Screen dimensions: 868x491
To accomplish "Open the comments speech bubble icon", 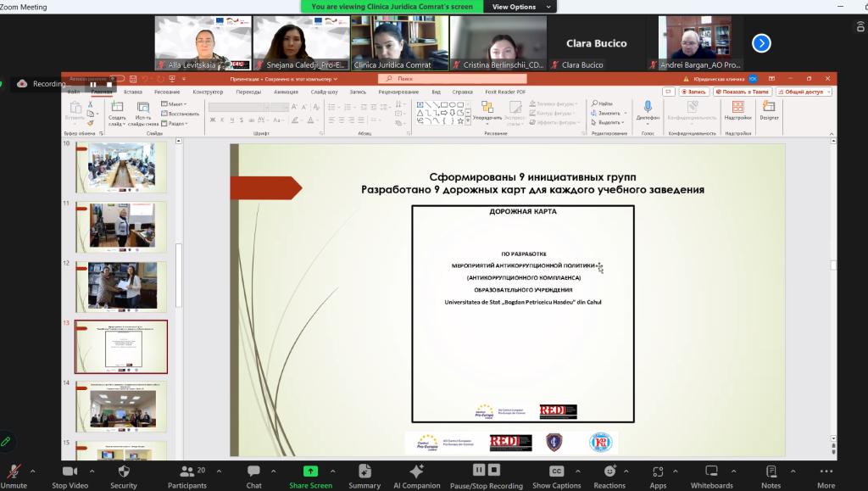I will [x=669, y=92].
